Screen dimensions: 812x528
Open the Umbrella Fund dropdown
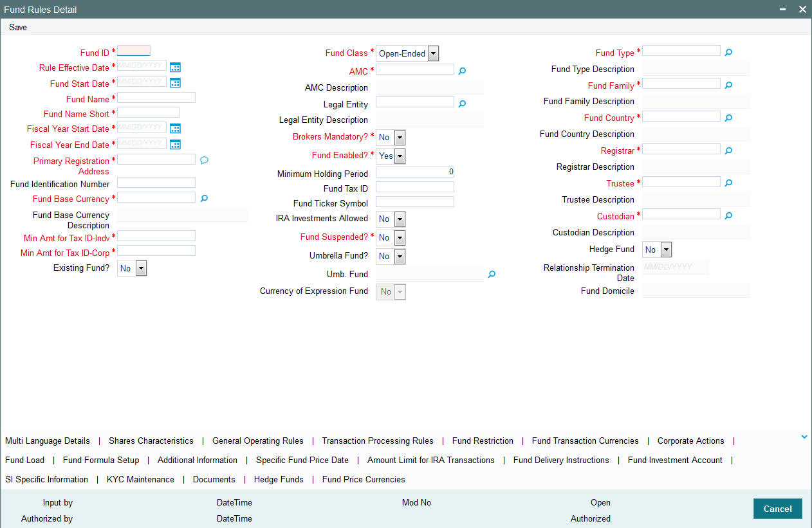coord(391,256)
